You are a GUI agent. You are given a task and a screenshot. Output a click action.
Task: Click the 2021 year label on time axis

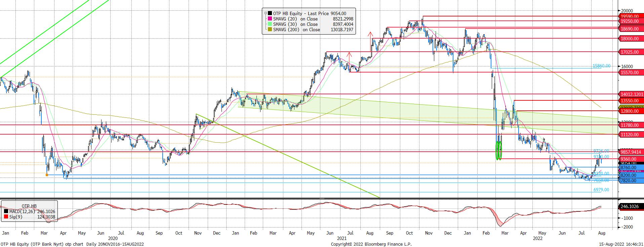[341, 238]
